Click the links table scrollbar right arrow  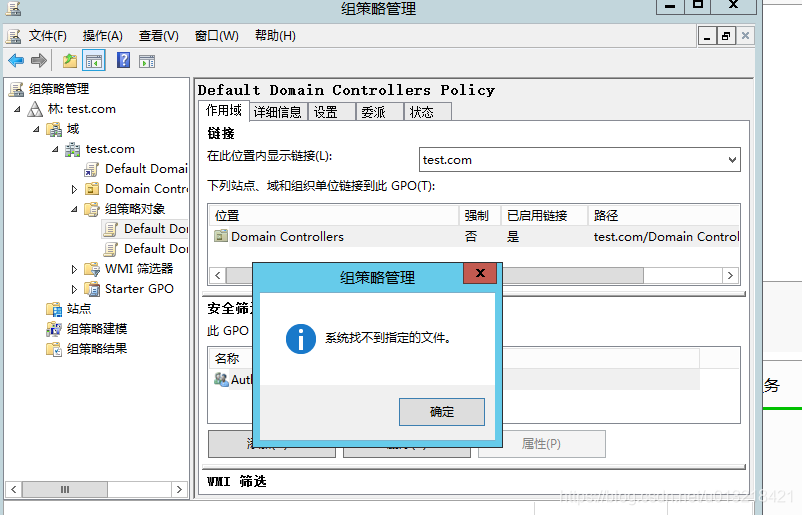pos(730,276)
